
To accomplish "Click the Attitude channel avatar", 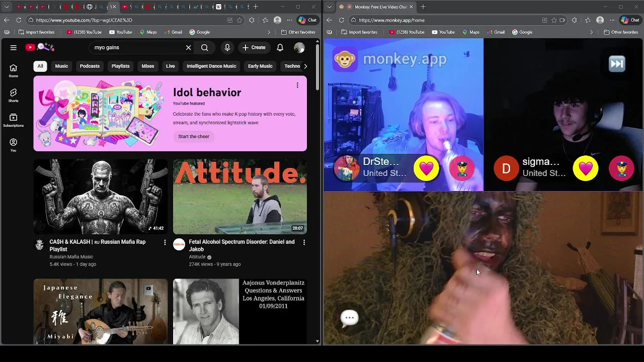I will point(179,245).
